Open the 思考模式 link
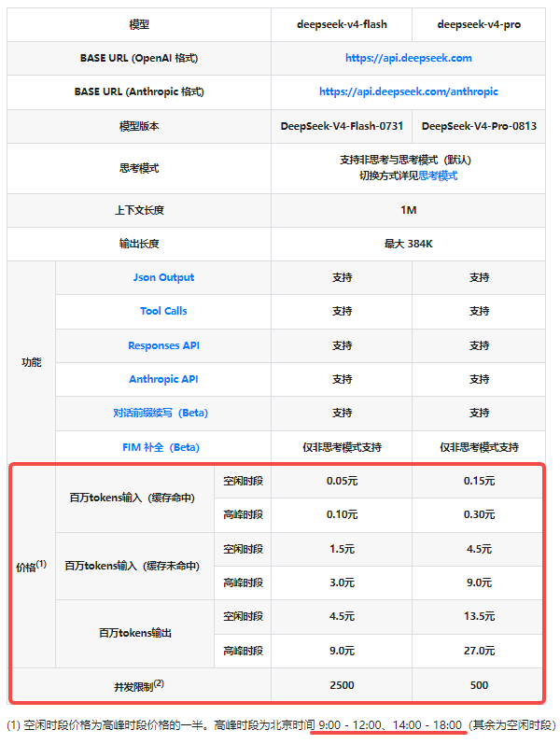Screen dimensions: 560x744 point(438,175)
